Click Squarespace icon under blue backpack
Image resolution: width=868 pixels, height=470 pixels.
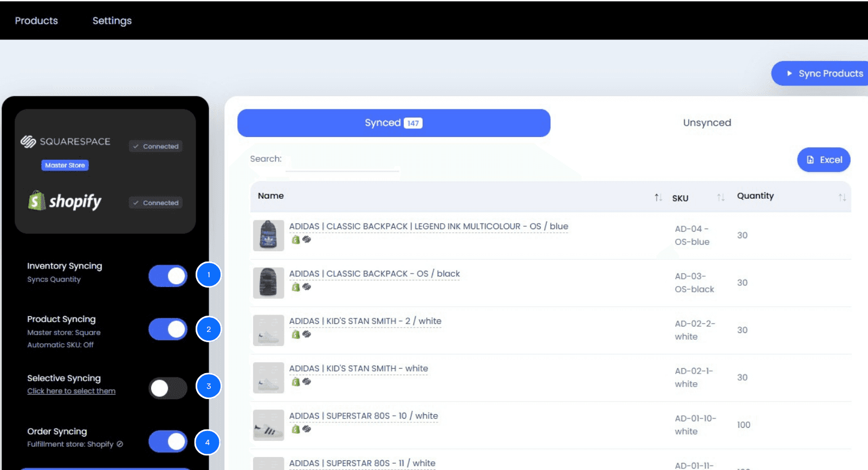point(307,239)
